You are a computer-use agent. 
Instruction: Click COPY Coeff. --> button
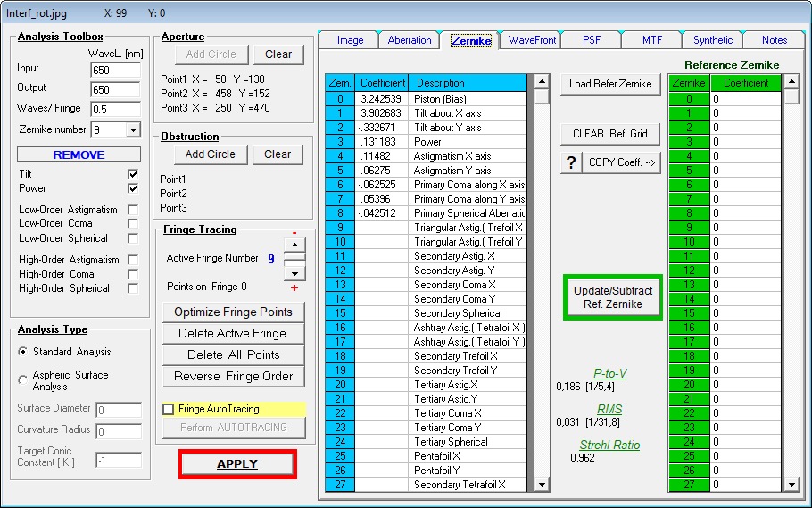coord(621,162)
